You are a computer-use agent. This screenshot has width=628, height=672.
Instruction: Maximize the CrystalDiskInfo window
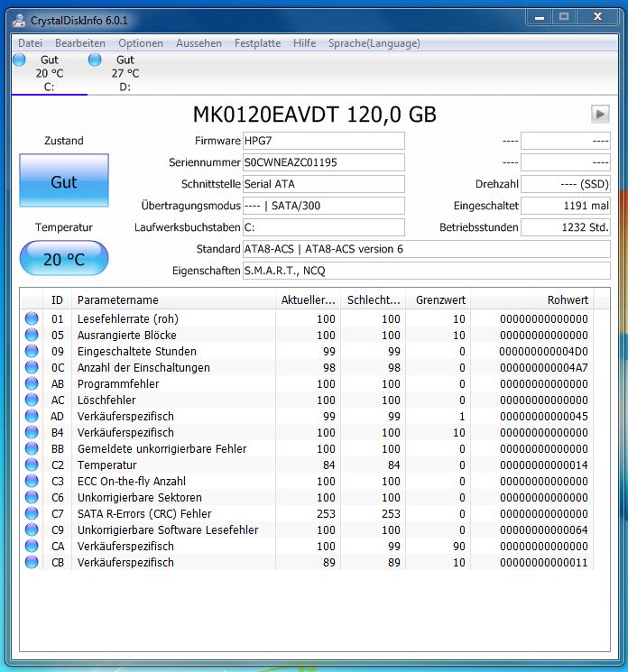pyautogui.click(x=564, y=17)
